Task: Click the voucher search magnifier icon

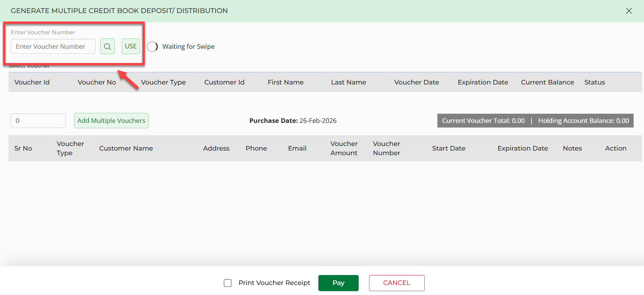Action: (x=108, y=46)
